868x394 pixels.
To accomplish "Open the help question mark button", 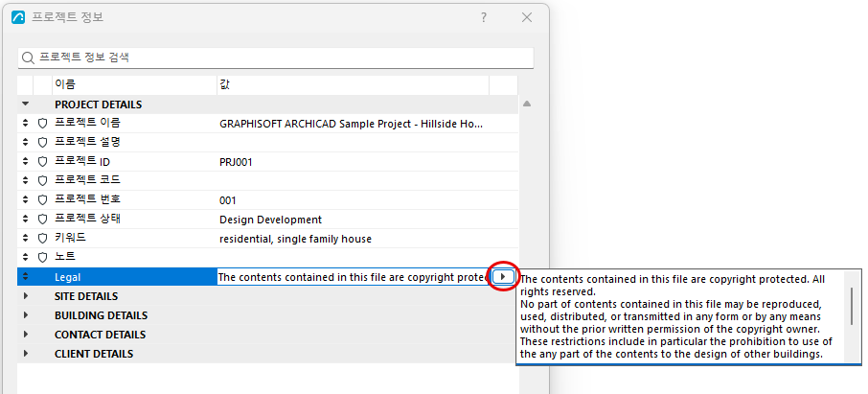I will coord(484,17).
